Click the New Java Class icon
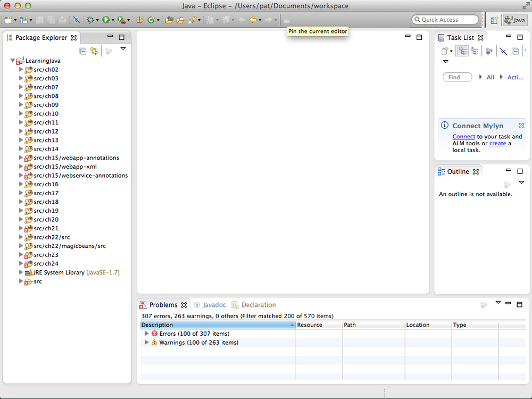This screenshot has width=532, height=399. click(x=151, y=20)
